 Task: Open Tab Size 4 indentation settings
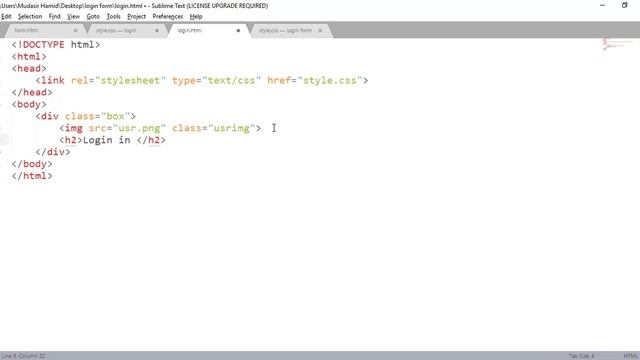pyautogui.click(x=581, y=356)
